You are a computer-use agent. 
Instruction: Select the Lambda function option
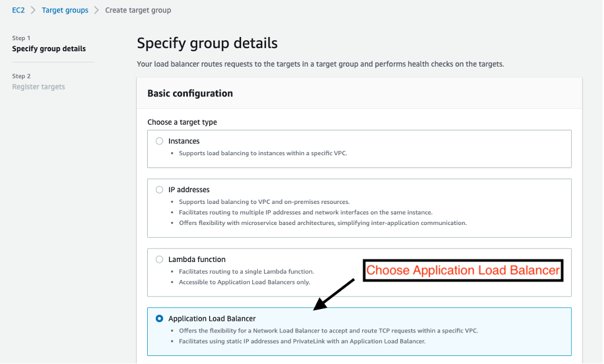(x=160, y=259)
